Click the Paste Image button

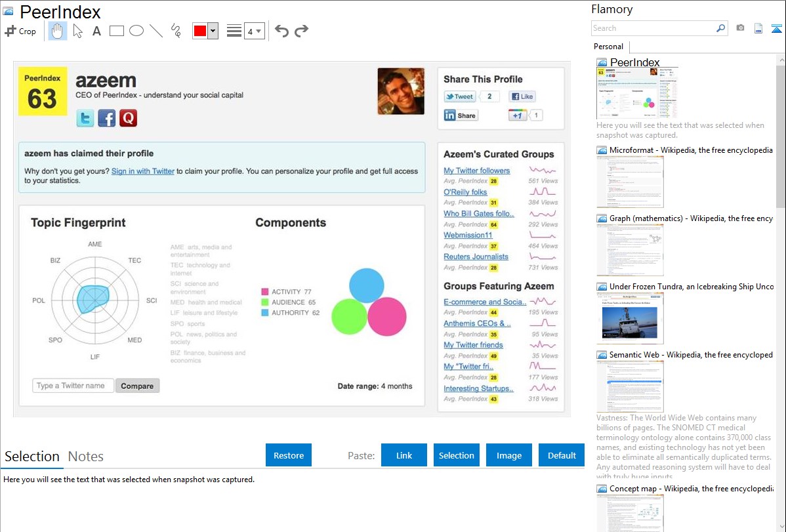[x=508, y=455]
